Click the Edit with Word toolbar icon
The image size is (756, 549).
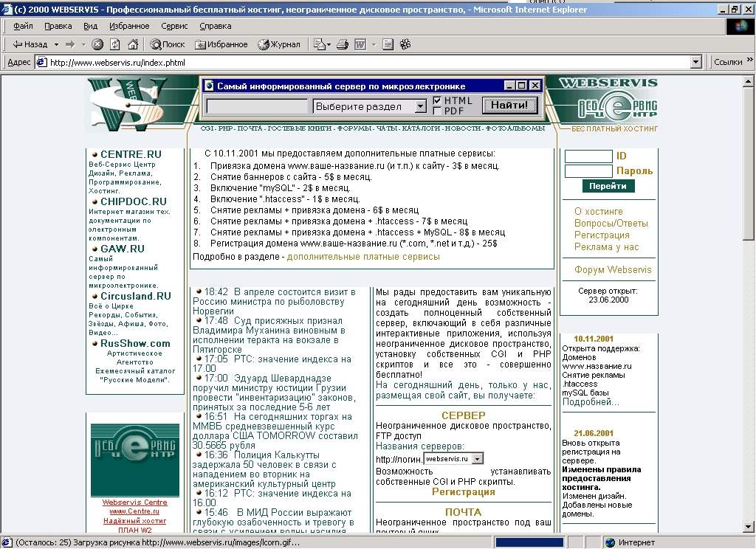pos(360,44)
